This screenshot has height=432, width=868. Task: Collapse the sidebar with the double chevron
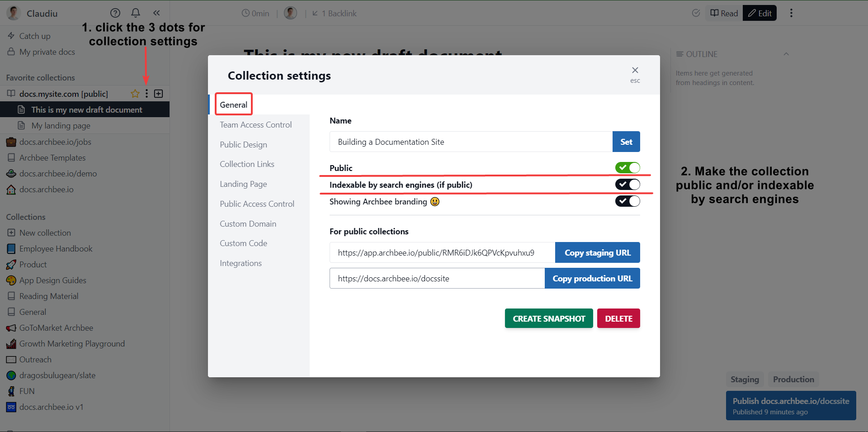tap(156, 13)
